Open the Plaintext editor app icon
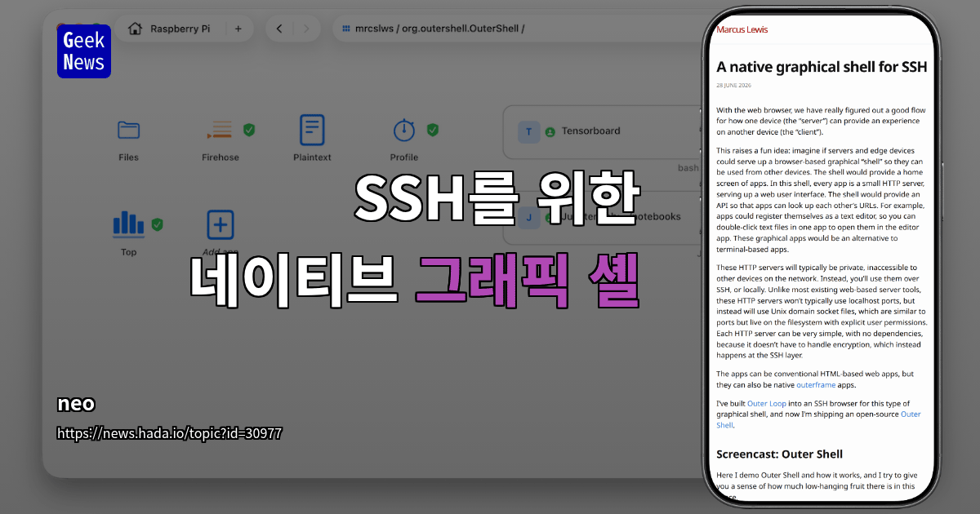 click(312, 130)
